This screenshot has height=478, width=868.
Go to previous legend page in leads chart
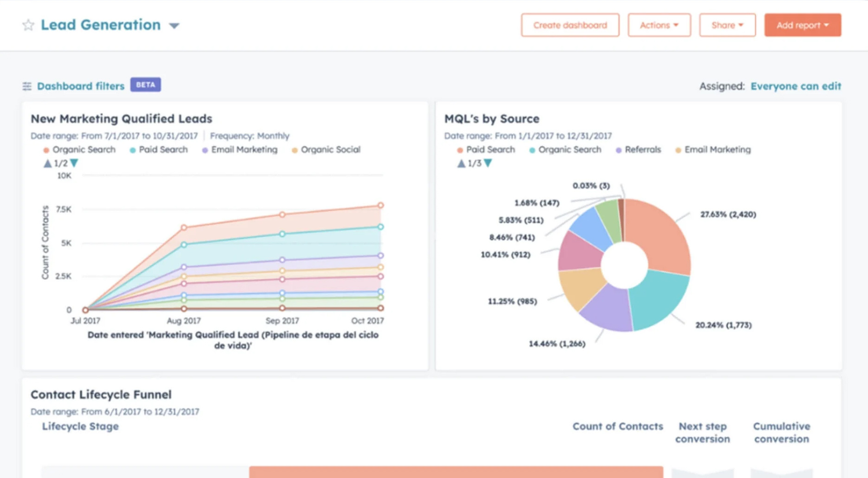click(47, 163)
